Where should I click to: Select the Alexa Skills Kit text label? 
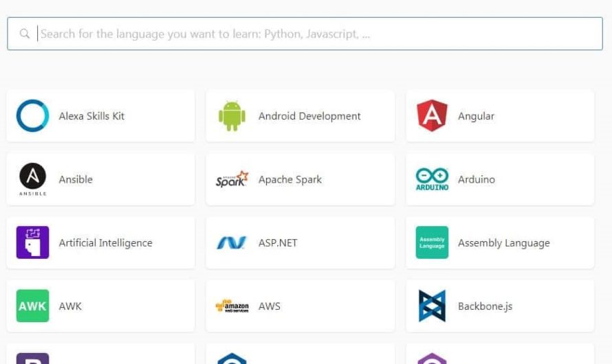(91, 116)
